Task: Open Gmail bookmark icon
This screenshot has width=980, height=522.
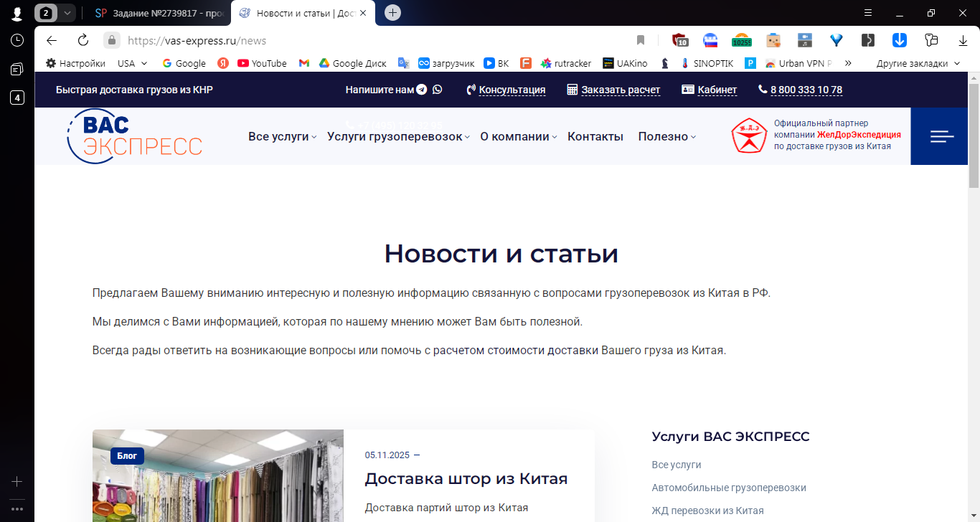Action: [x=304, y=63]
